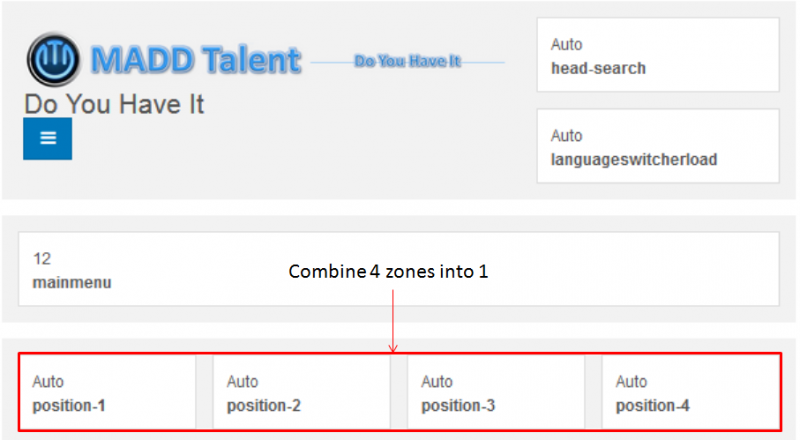Click the Auto label in languageswitcherload box

[x=566, y=136]
